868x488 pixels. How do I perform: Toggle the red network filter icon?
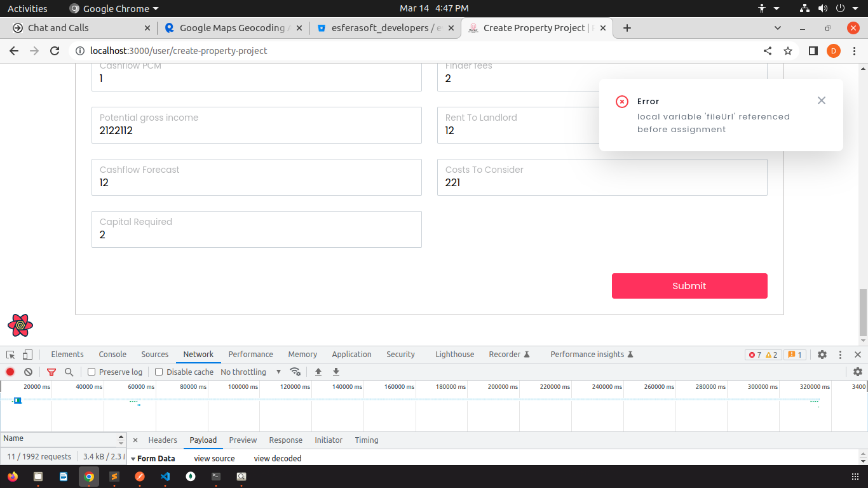[x=51, y=372]
